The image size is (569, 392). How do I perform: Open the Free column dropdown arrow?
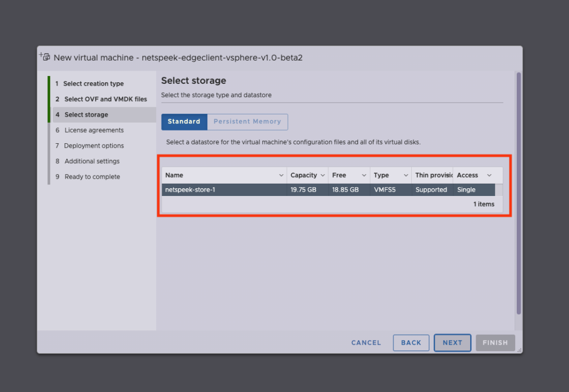pyautogui.click(x=364, y=175)
